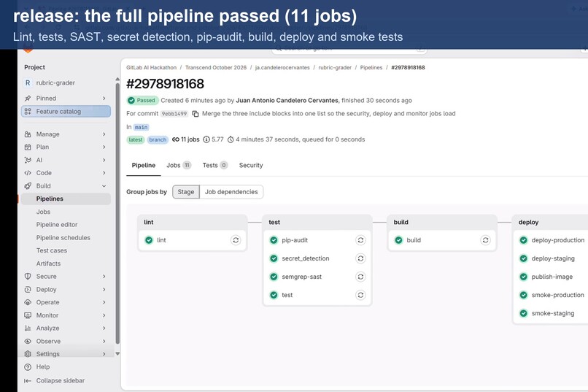Open the semgrep-sast job
Image resolution: width=588 pixels, height=392 pixels.
(302, 277)
